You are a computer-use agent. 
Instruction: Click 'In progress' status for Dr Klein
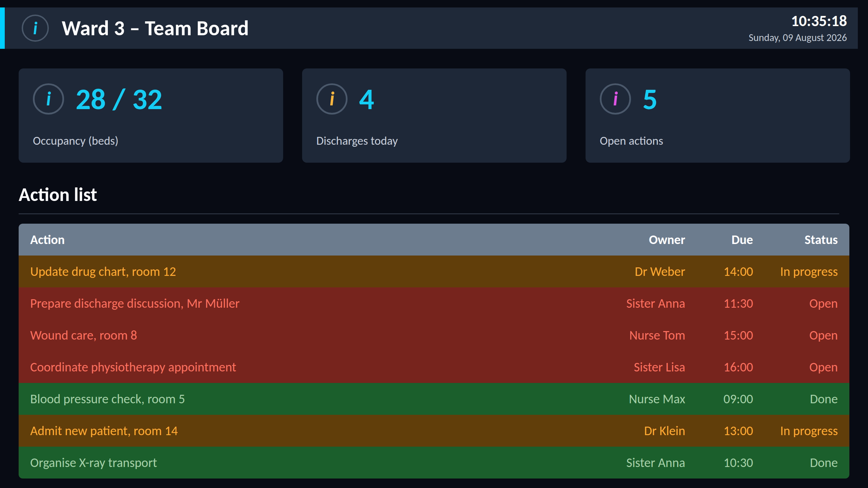[x=809, y=431]
